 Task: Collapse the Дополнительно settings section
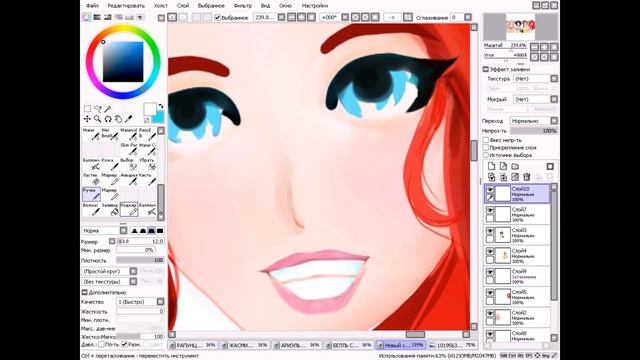(84, 292)
